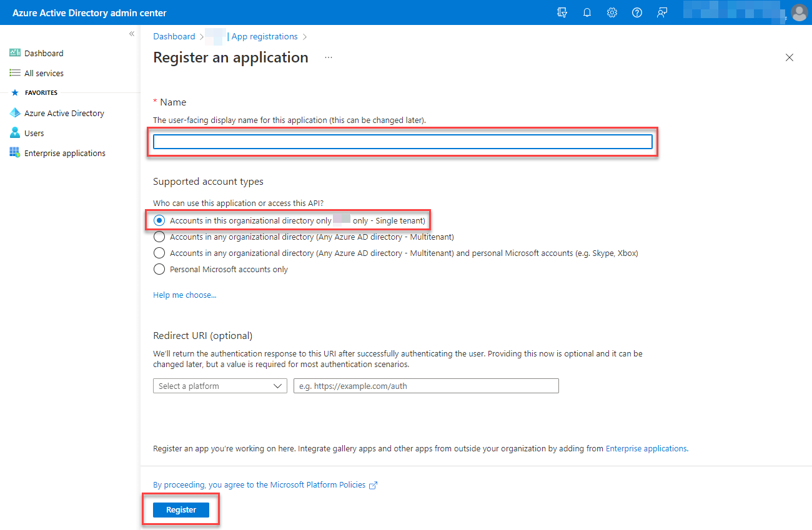The image size is (812, 530).
Task: Click the Users person icon
Action: point(15,133)
